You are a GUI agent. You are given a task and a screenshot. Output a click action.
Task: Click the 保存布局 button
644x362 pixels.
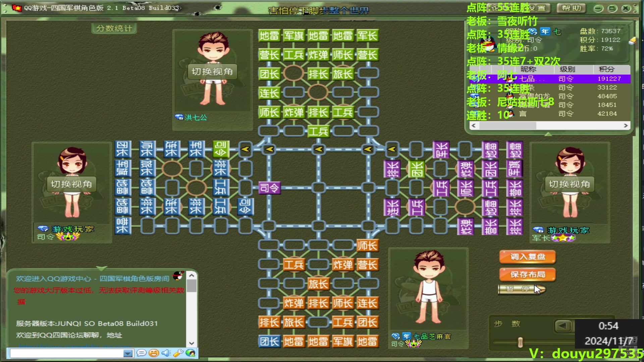(528, 275)
